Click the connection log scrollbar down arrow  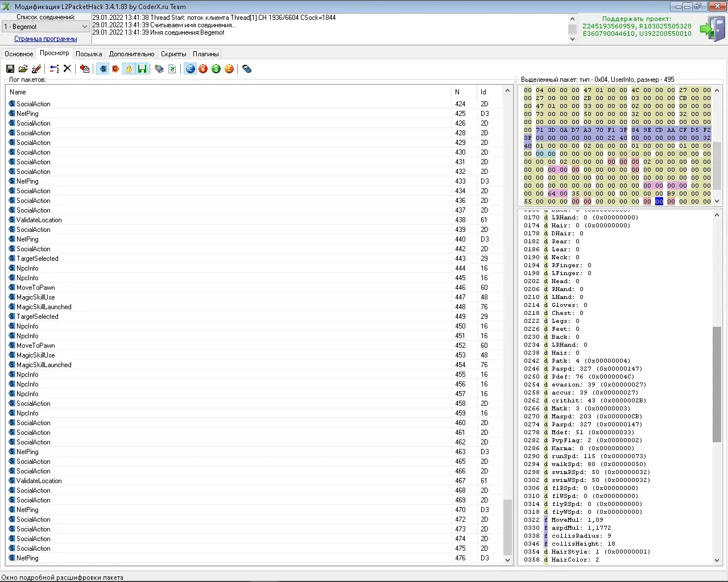pyautogui.click(x=572, y=39)
